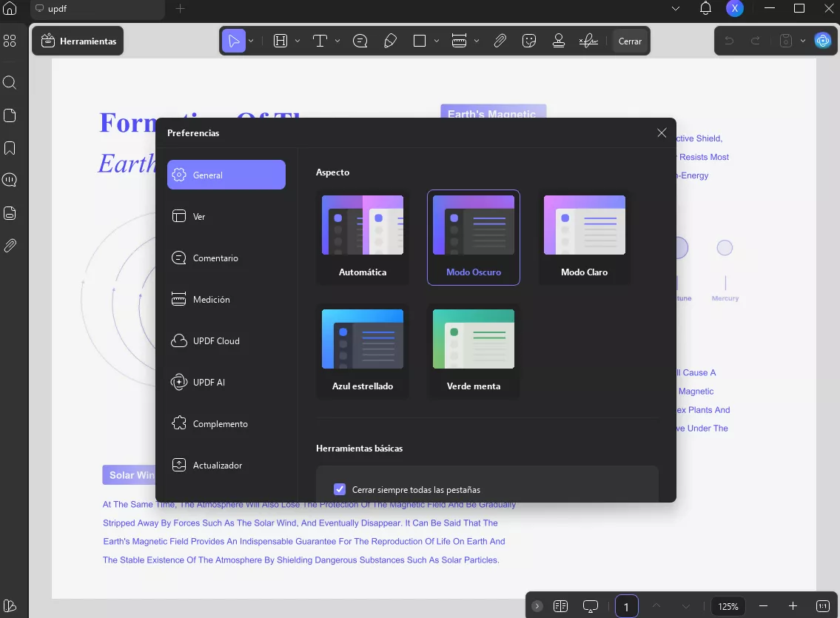Image resolution: width=840 pixels, height=618 pixels.
Task: Click the redo arrow
Action: pyautogui.click(x=756, y=41)
